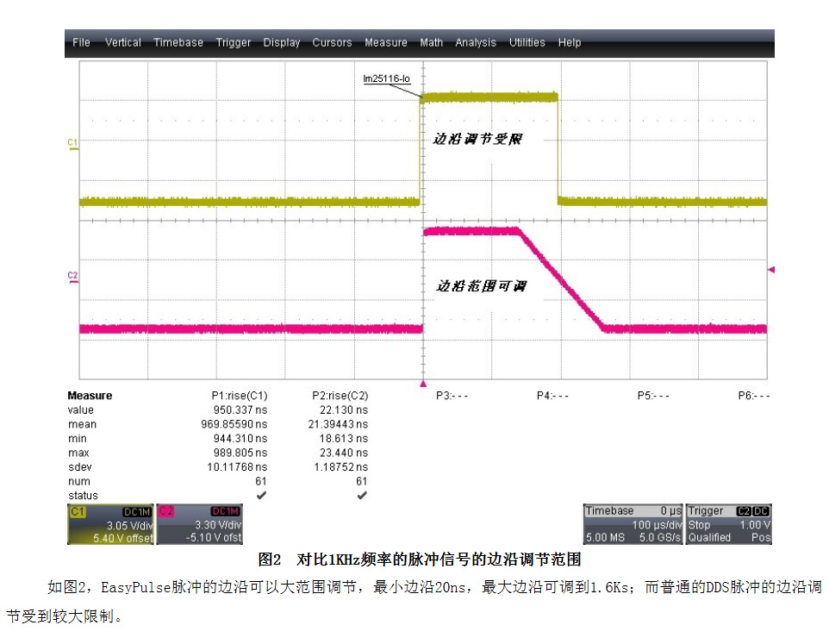
Task: Click the pink trigger level arrow on right edge
Action: [x=771, y=270]
